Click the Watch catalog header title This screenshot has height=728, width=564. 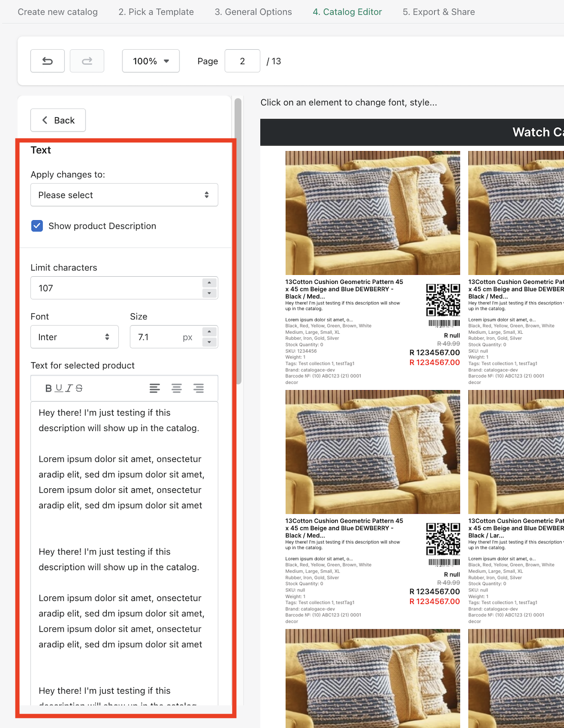tap(538, 132)
